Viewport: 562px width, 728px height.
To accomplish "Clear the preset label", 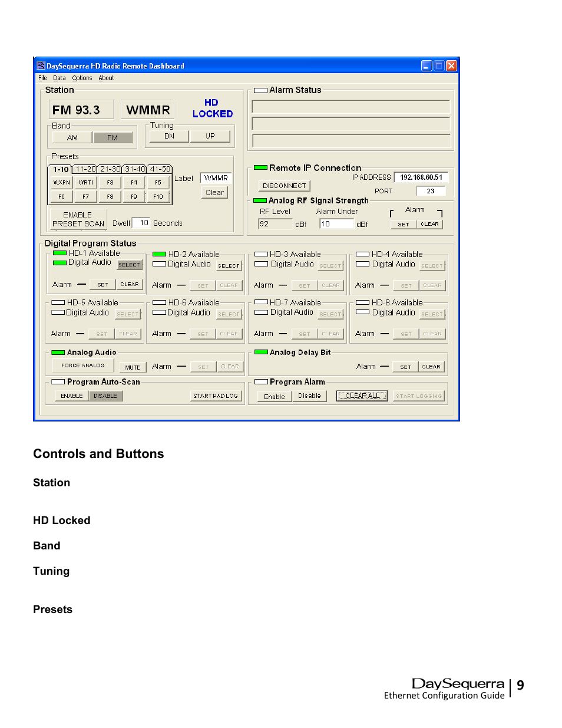I will click(x=214, y=193).
